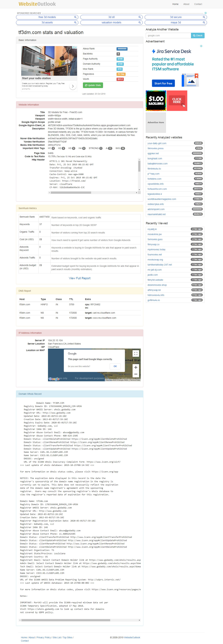Image resolution: width=223 pixels, height=644 pixels.
Task: Click footer Privacy Policy link
Action: tap(44, 637)
